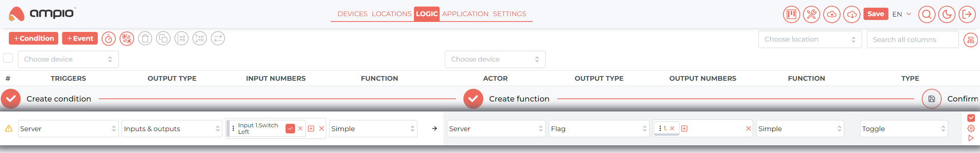Toggle red checkbox on Input 1.Switch Left
This screenshot has height=153, width=980.
tap(291, 128)
